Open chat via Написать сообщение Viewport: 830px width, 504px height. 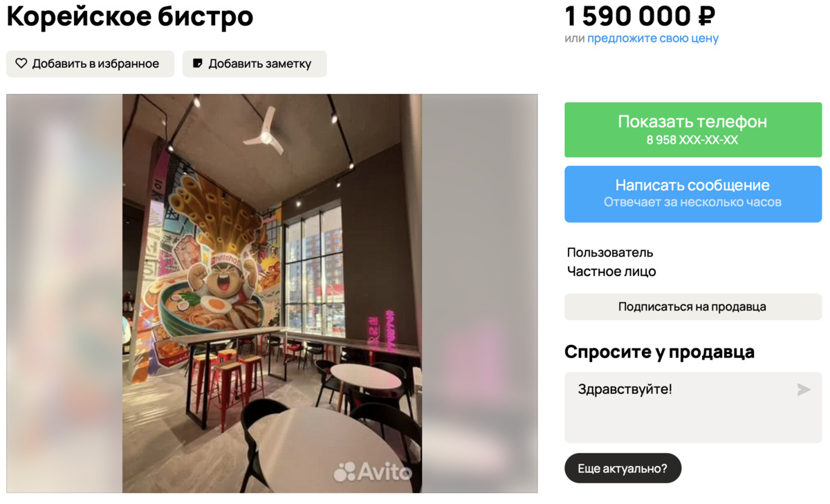693,194
